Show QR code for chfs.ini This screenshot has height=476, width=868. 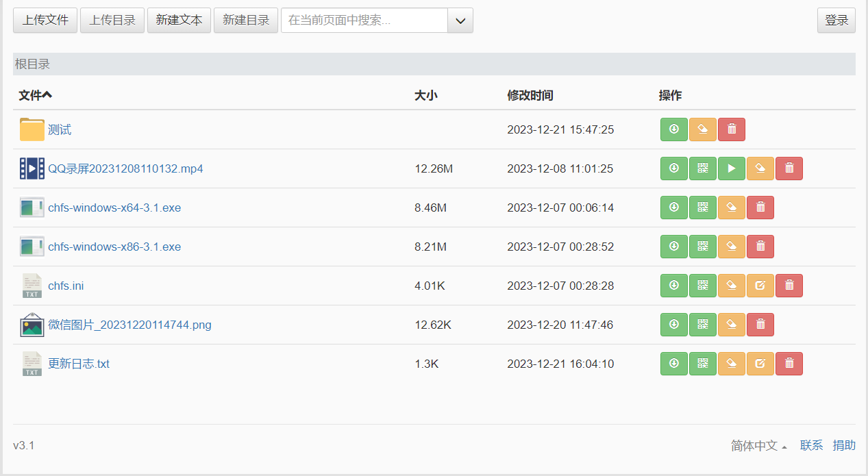[702, 286]
